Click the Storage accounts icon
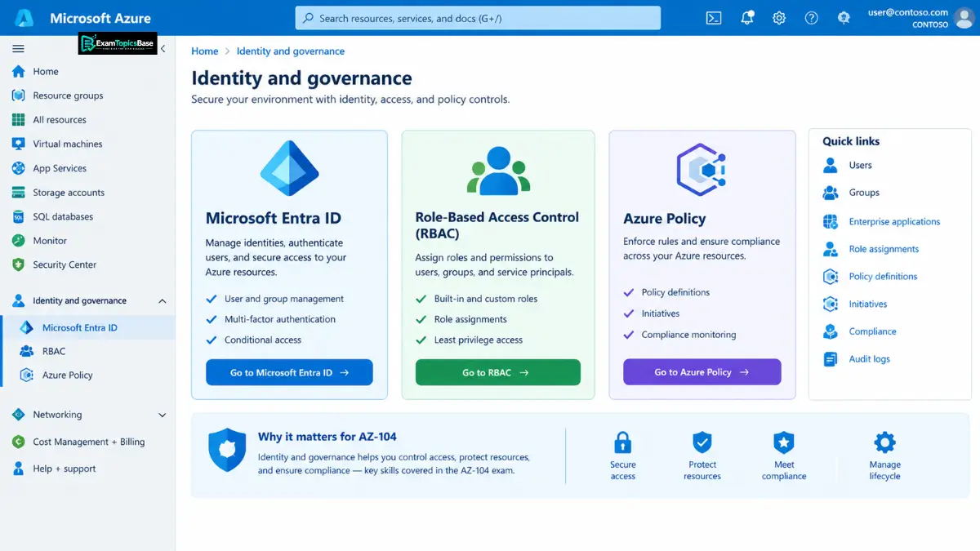This screenshot has width=980, height=551. (x=18, y=193)
